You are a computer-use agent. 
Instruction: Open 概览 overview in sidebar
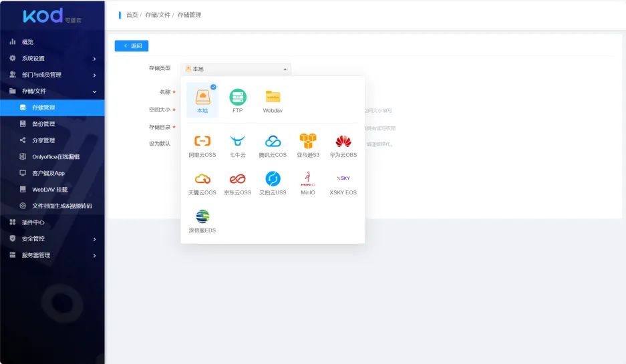point(52,42)
